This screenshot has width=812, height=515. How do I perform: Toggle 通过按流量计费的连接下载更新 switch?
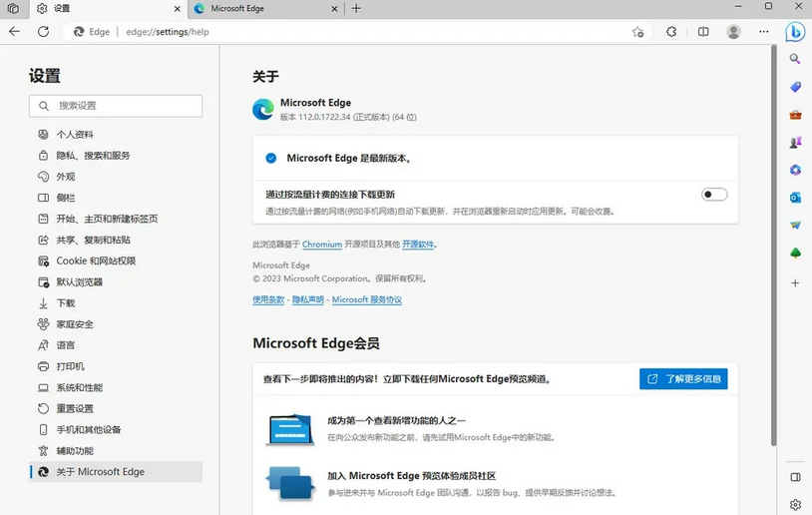click(714, 195)
